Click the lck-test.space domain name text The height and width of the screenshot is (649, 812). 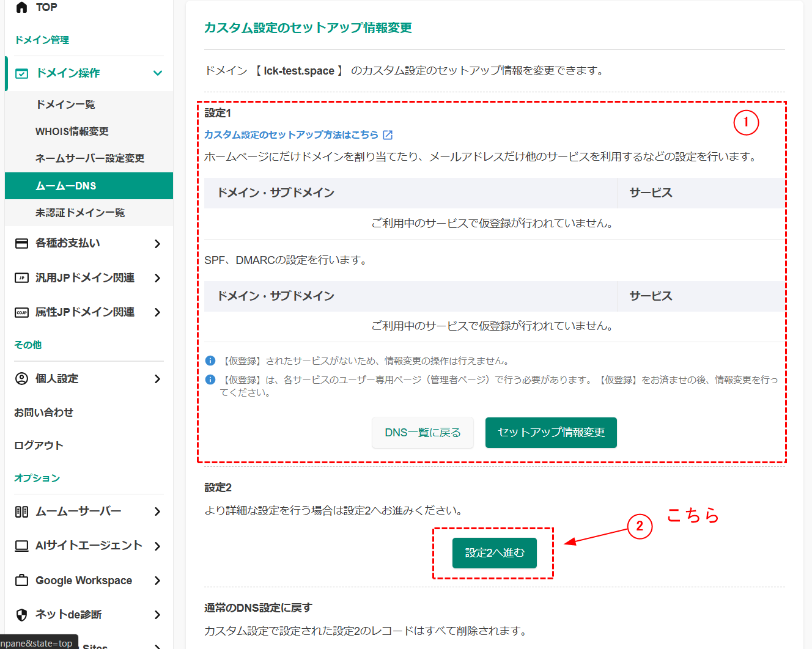tap(299, 71)
